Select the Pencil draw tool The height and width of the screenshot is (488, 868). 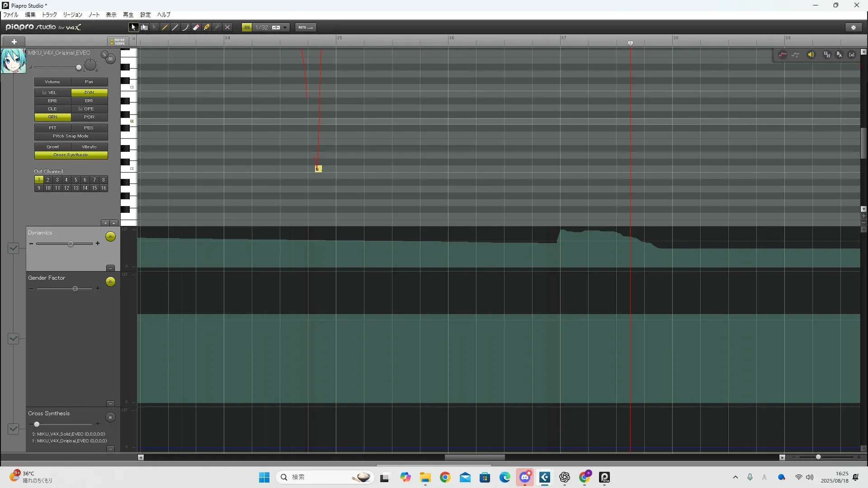point(165,27)
